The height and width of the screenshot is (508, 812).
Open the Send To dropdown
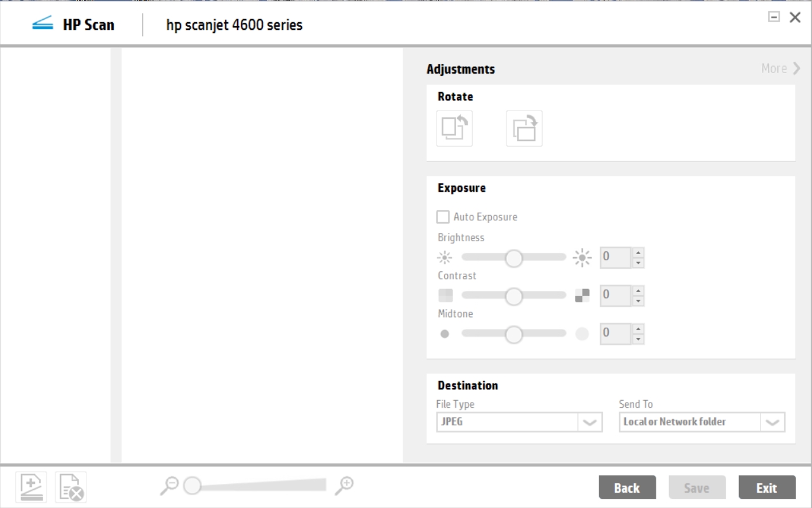pyautogui.click(x=773, y=422)
